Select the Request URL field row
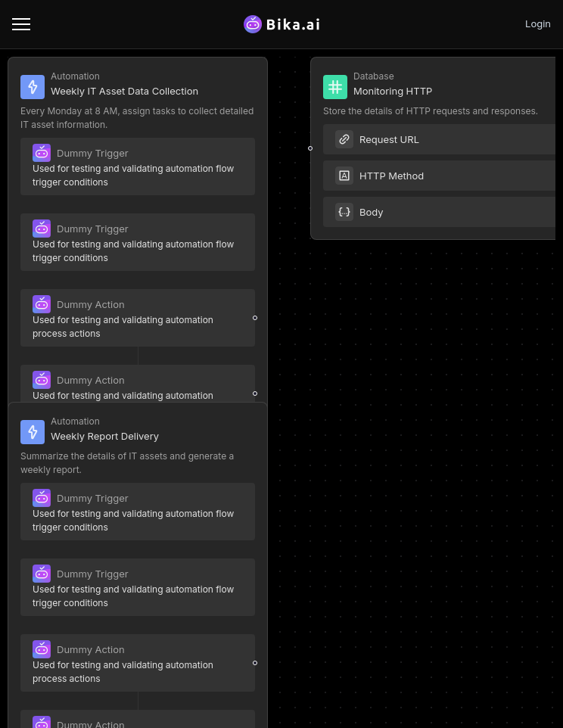This screenshot has height=728, width=563. (439, 139)
